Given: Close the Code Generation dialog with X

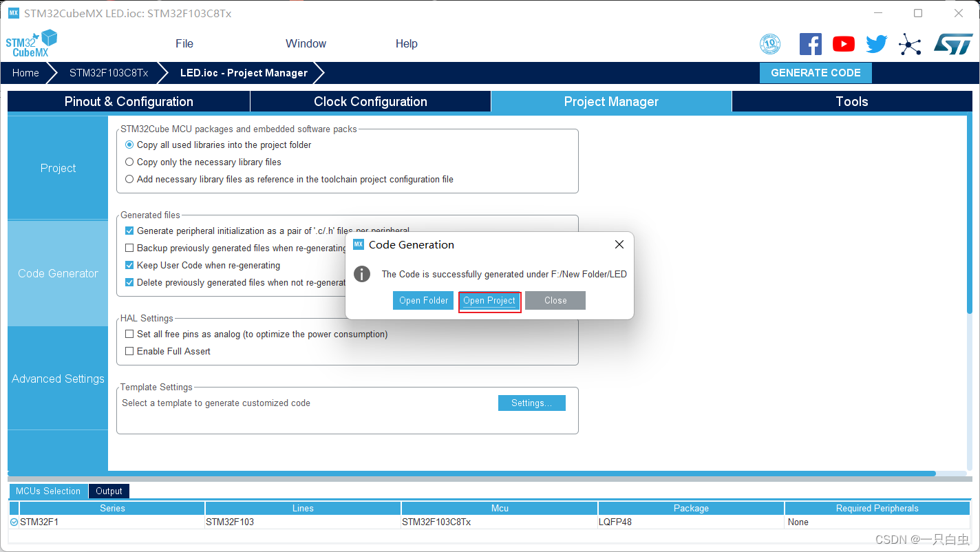Looking at the screenshot, I should click(x=619, y=244).
